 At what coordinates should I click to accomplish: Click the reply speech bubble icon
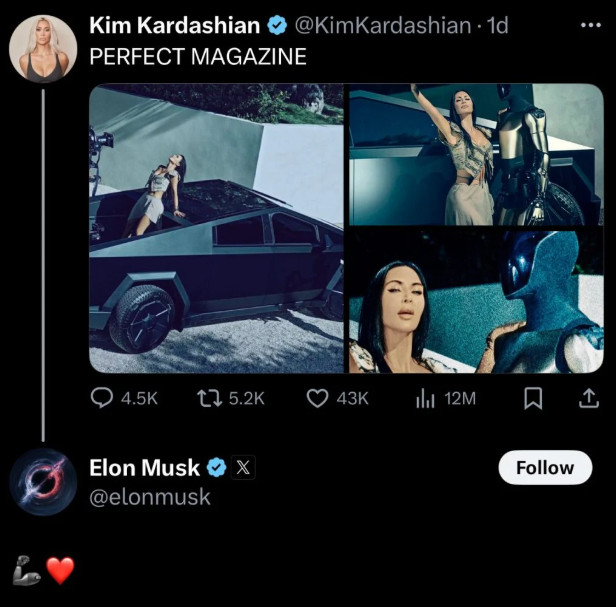click(x=102, y=398)
